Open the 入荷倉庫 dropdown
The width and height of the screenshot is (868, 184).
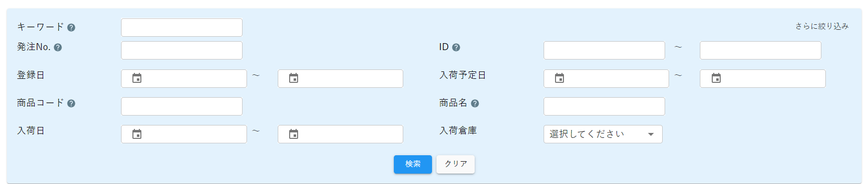pos(603,134)
